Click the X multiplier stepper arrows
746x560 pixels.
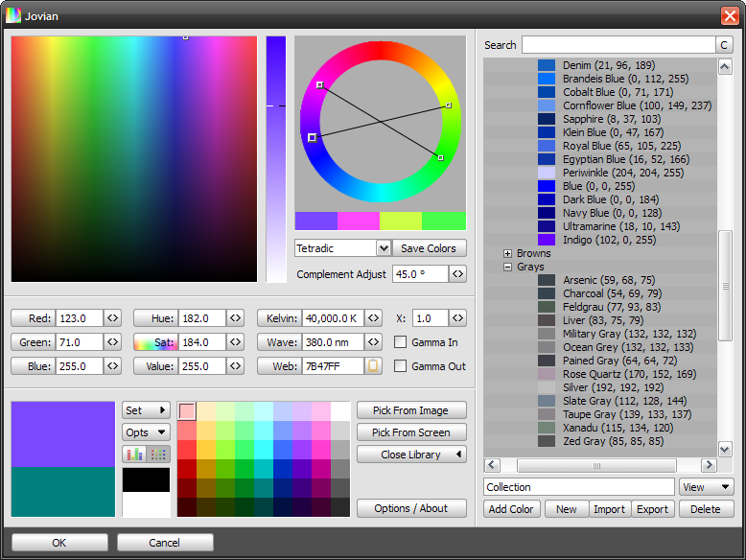tap(457, 317)
